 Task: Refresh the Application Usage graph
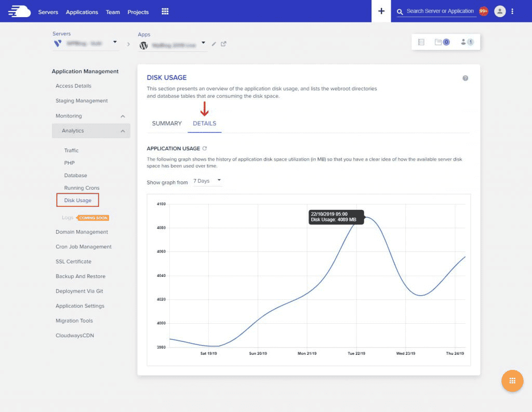click(x=205, y=148)
